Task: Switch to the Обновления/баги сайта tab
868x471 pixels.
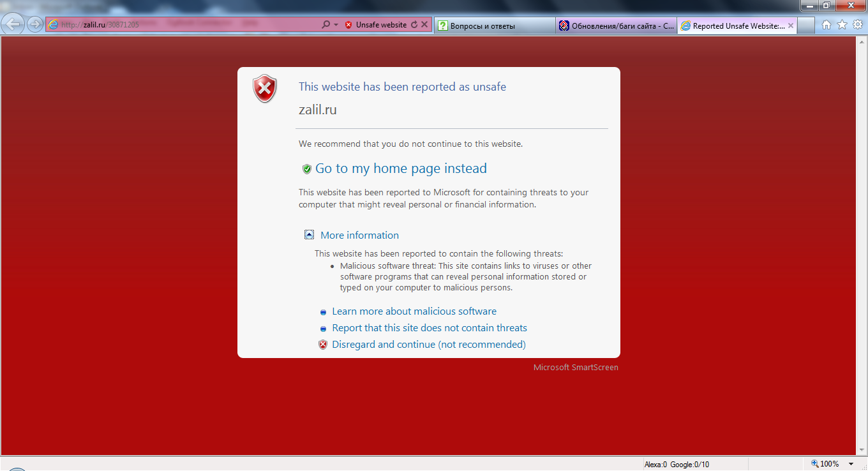Action: click(x=617, y=26)
